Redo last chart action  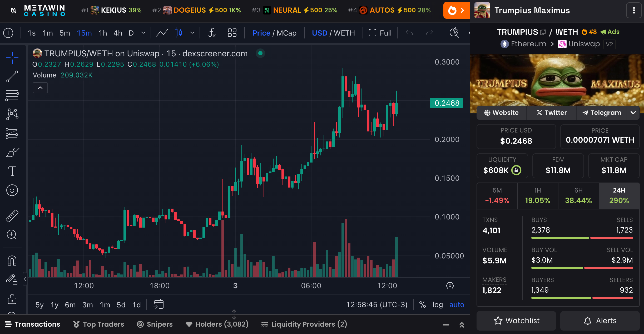pos(429,33)
